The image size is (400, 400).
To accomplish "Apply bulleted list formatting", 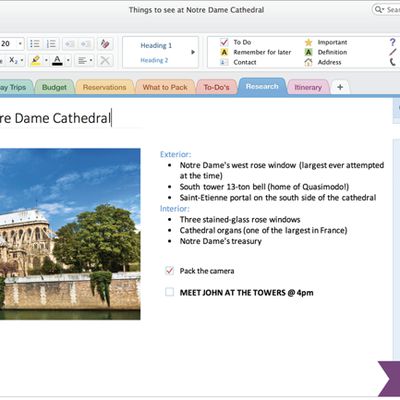I will [x=35, y=44].
